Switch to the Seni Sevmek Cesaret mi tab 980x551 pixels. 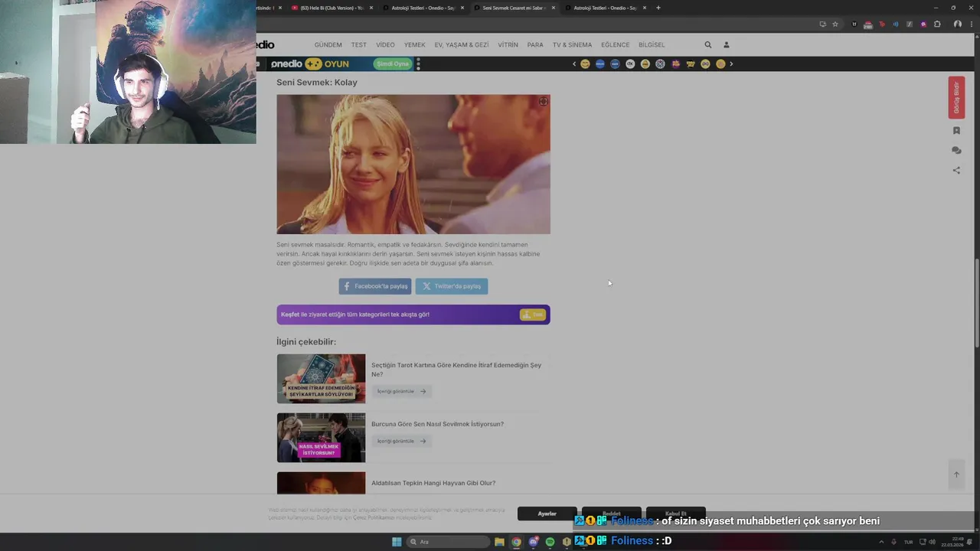pyautogui.click(x=513, y=8)
